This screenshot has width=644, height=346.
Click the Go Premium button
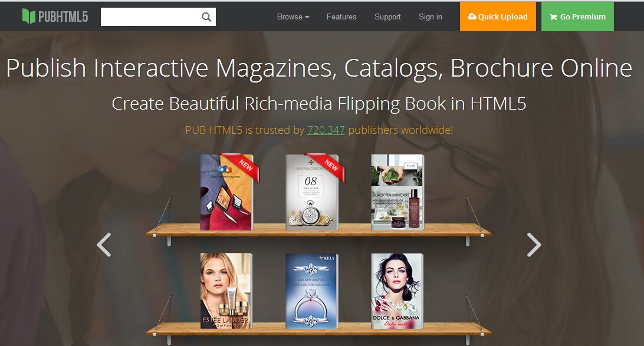coord(577,17)
